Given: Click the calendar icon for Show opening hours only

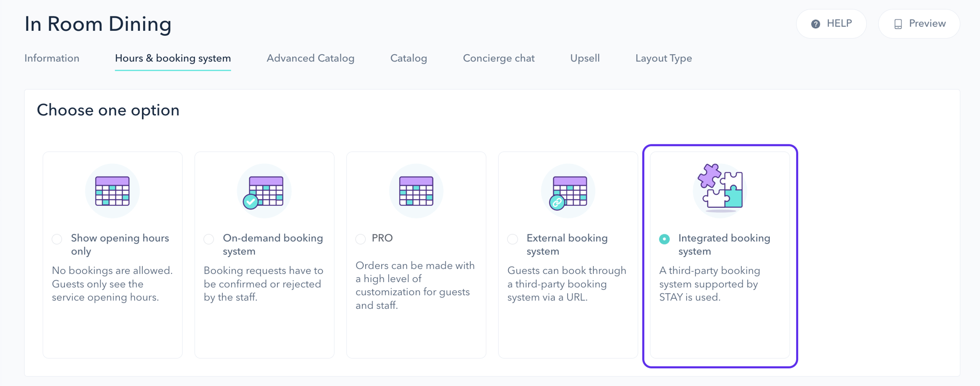Looking at the screenshot, I should click(x=112, y=191).
